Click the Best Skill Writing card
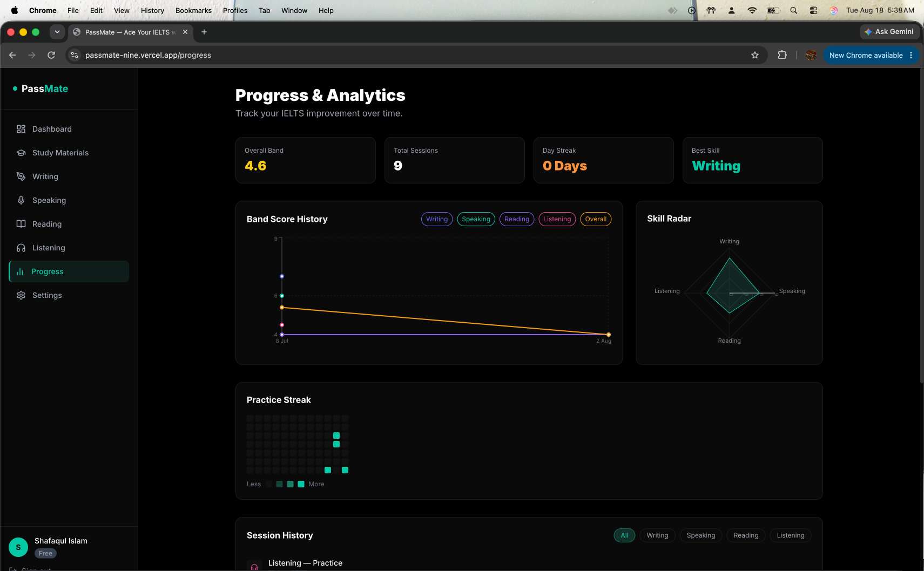The height and width of the screenshot is (571, 924). 753,160
